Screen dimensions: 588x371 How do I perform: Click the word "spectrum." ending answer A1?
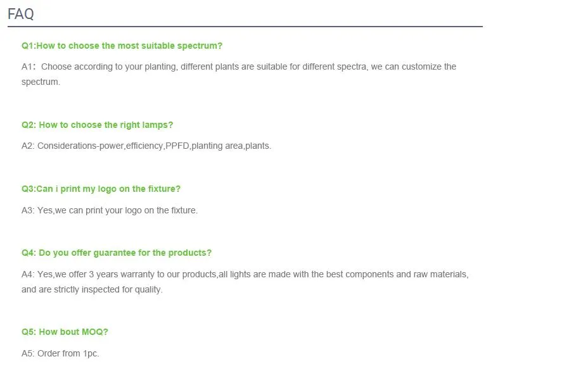(41, 82)
